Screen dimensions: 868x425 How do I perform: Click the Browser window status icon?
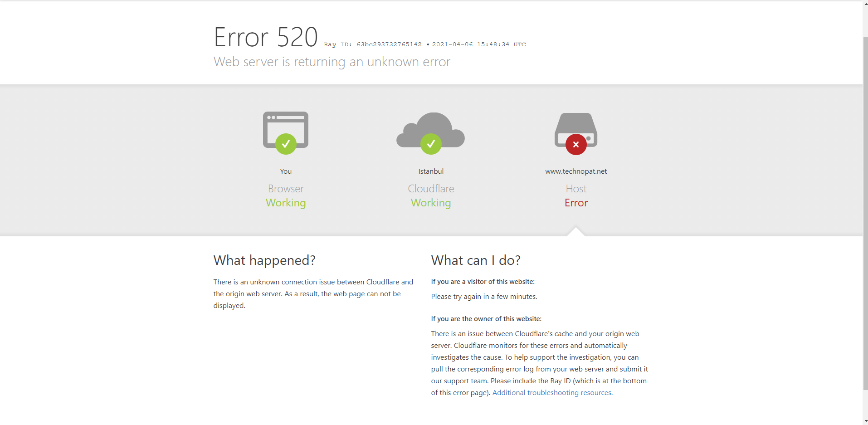(286, 133)
